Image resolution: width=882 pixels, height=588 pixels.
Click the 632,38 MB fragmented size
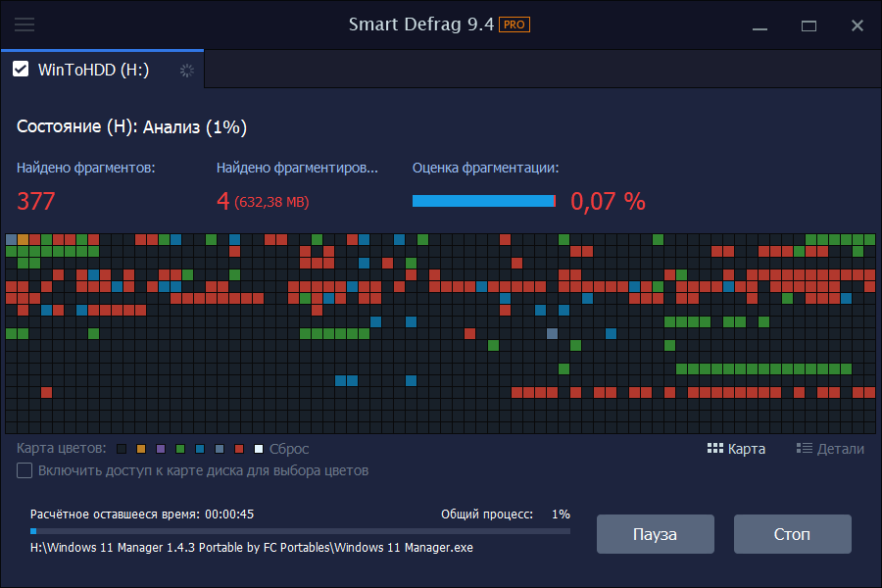tap(271, 202)
